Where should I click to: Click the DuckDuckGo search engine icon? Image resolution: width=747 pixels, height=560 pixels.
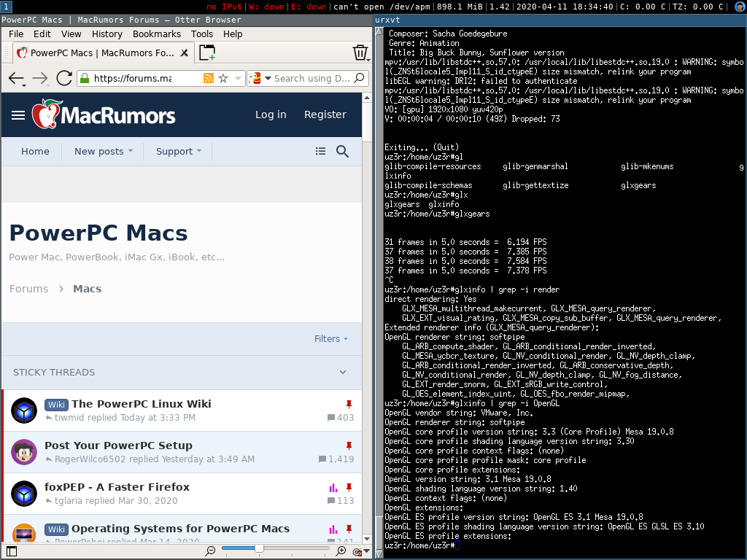tap(255, 78)
